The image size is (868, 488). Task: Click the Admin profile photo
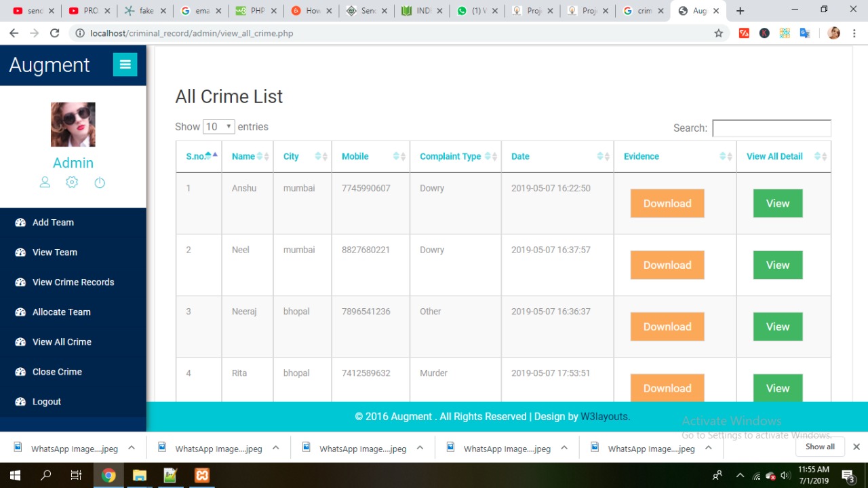[x=73, y=125]
